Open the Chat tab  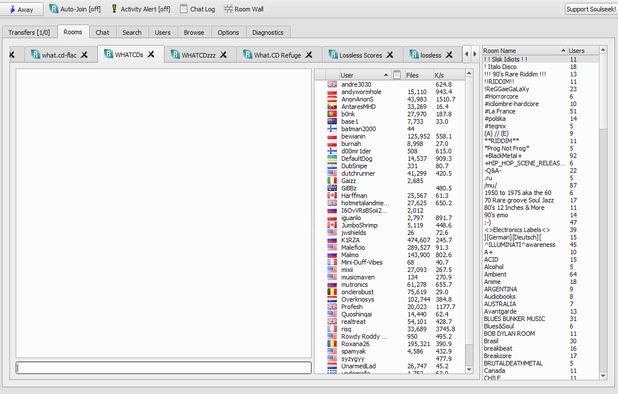pyautogui.click(x=102, y=32)
